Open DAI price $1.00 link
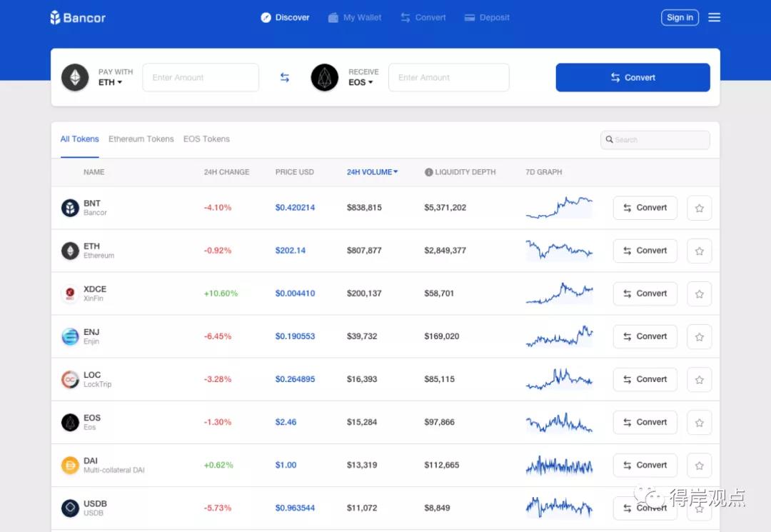This screenshot has width=771, height=532. point(286,465)
